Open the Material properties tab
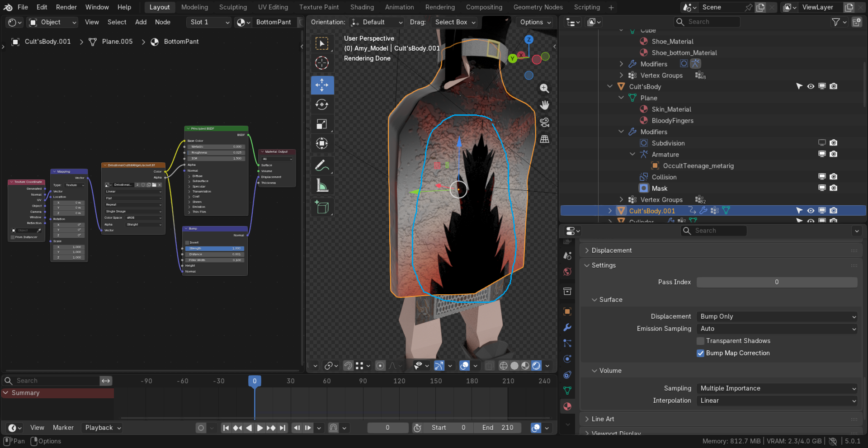Viewport: 868px width, 448px height. point(567,406)
